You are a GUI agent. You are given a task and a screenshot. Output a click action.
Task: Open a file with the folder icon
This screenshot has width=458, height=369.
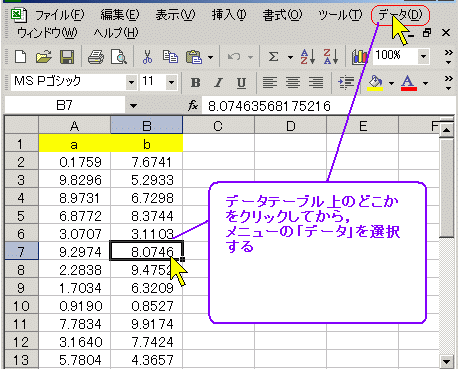click(44, 57)
